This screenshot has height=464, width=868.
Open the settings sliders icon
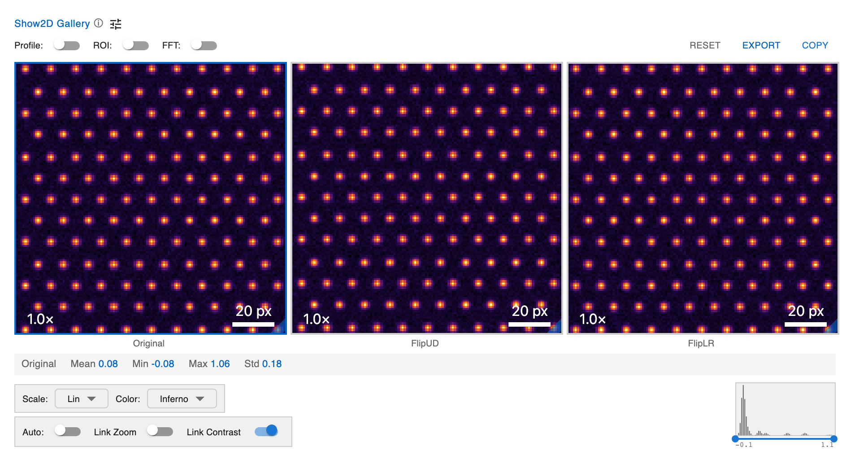pos(116,24)
